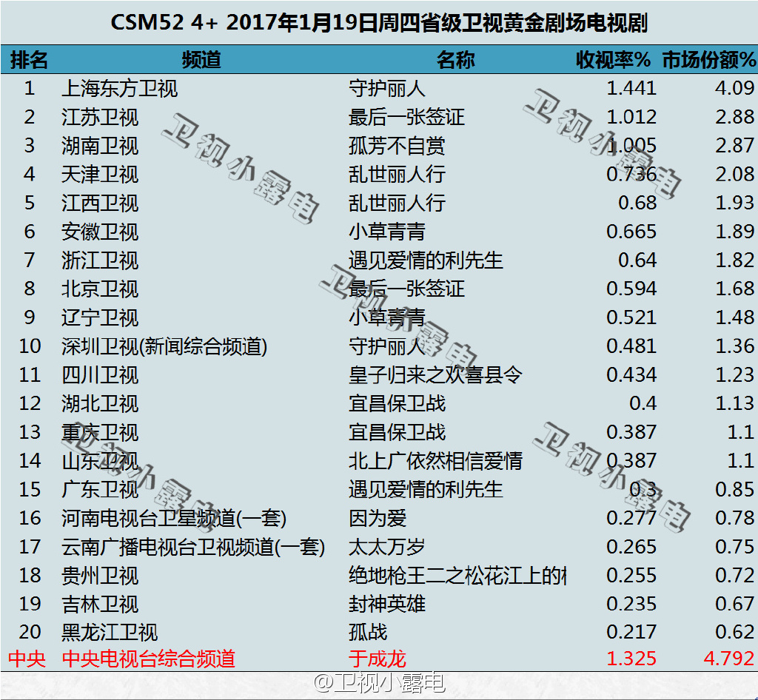Click the 市场份额% column header
758x700 pixels.
click(705, 59)
